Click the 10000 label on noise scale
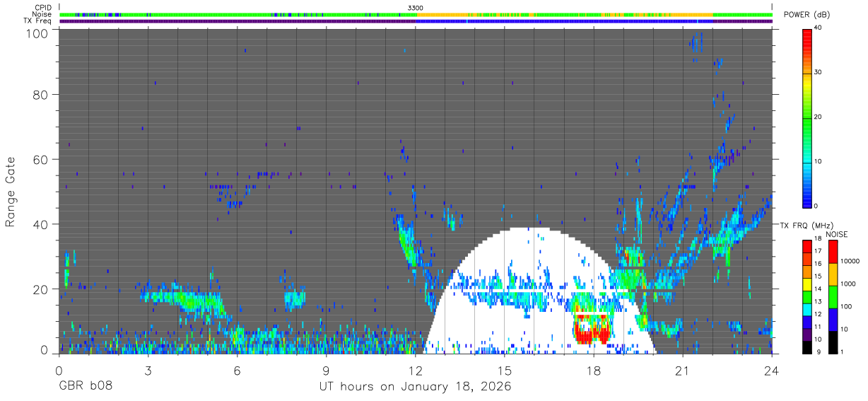Screen dimensions: 868x401 (x=849, y=262)
